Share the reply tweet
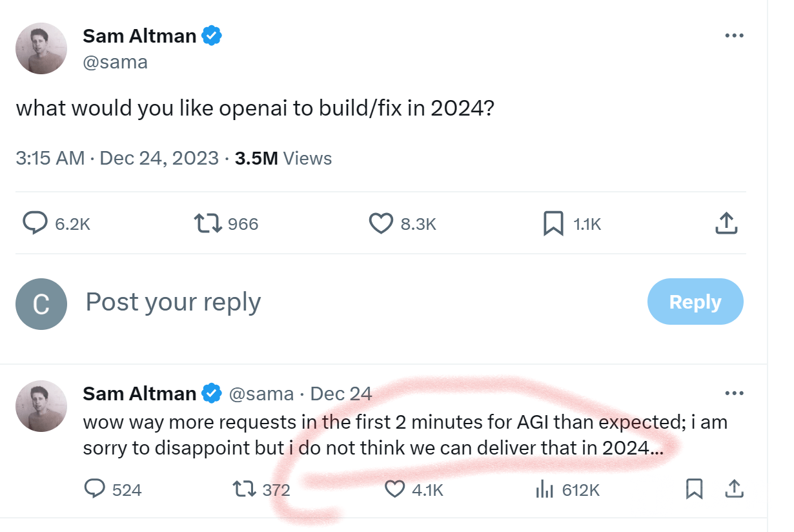 pyautogui.click(x=735, y=490)
